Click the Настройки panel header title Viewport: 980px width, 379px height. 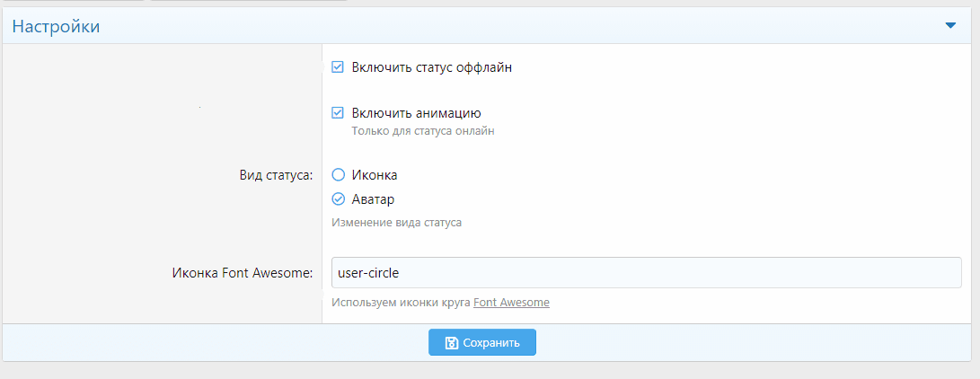point(56,27)
